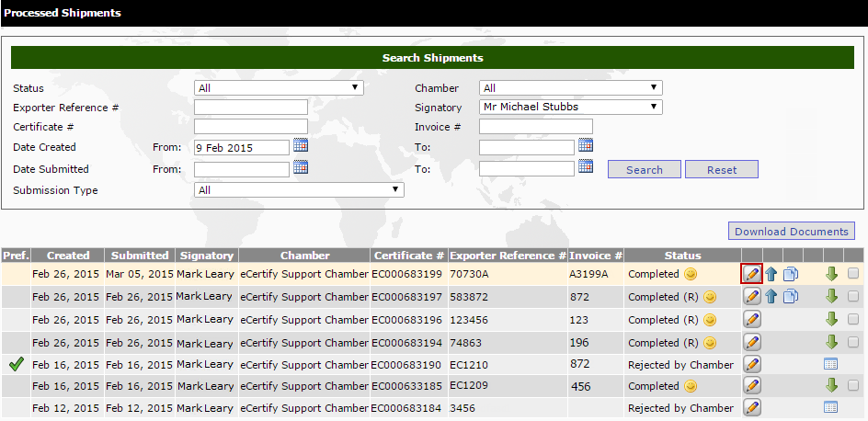This screenshot has width=868, height=421.
Task: Open the Signatory dropdown showing Mr Michael Stubbs
Action: (x=570, y=107)
